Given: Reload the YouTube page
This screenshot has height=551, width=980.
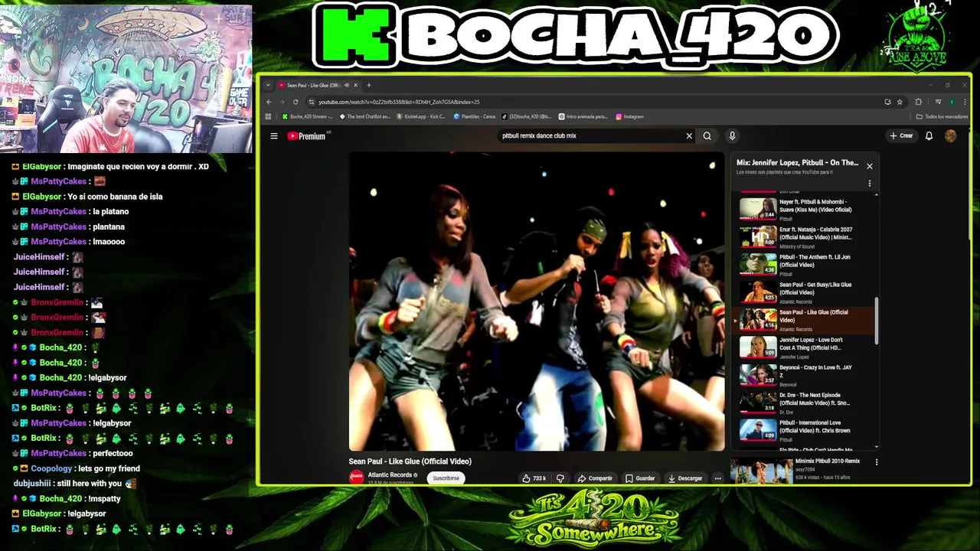Looking at the screenshot, I should 295,102.
